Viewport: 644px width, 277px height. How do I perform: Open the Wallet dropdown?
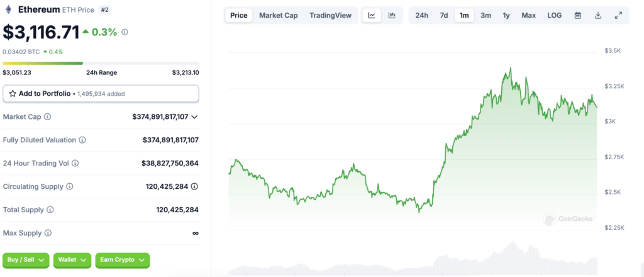coord(72,259)
